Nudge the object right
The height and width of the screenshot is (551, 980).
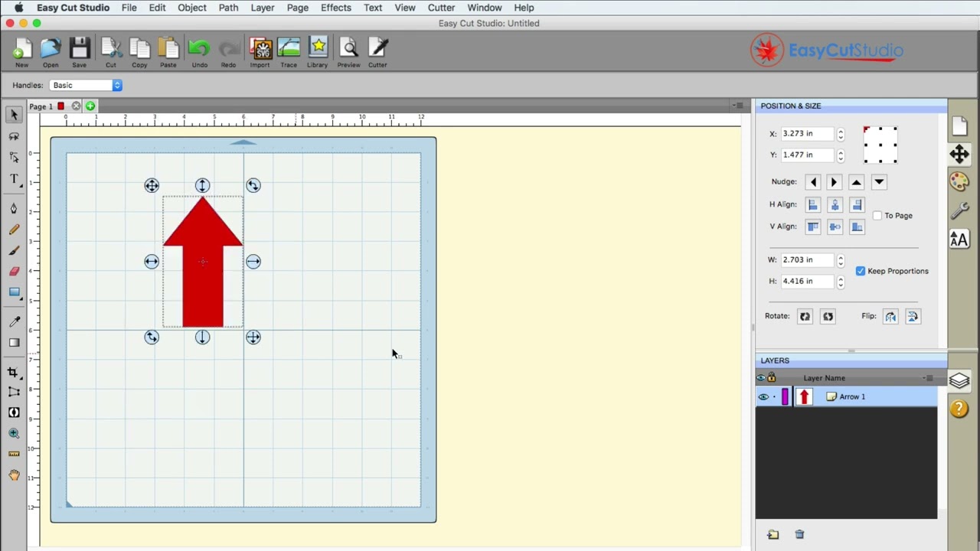point(835,182)
